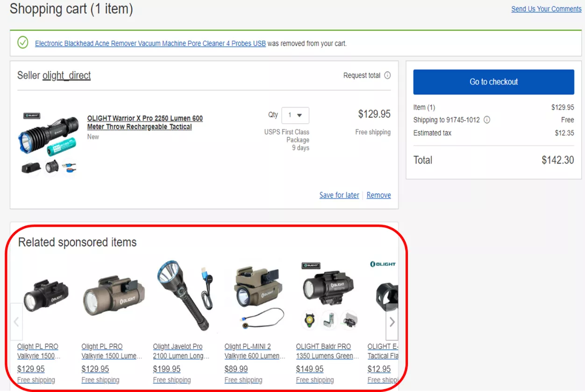This screenshot has width=585, height=392.
Task: Open the seller olight_direct profile link
Action: (67, 75)
